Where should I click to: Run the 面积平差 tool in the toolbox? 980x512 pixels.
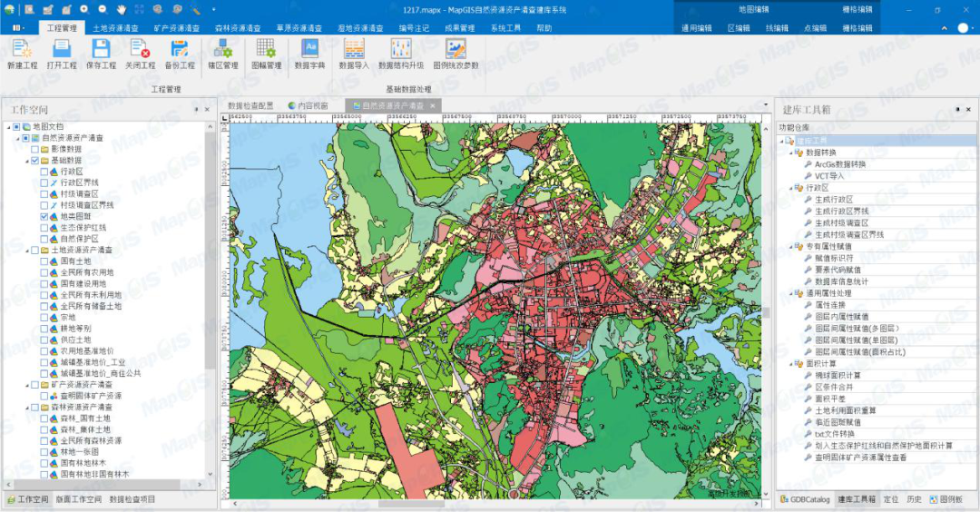830,399
